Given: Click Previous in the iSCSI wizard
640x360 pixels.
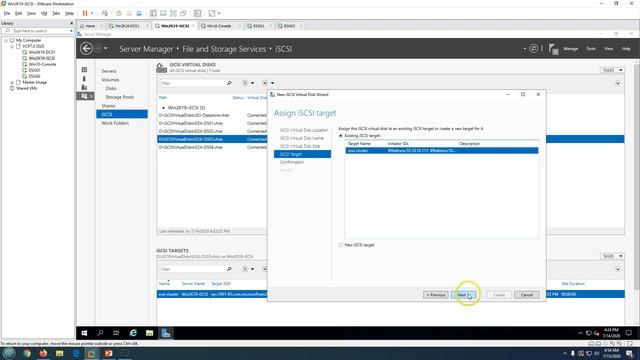Looking at the screenshot, I should pos(436,295).
